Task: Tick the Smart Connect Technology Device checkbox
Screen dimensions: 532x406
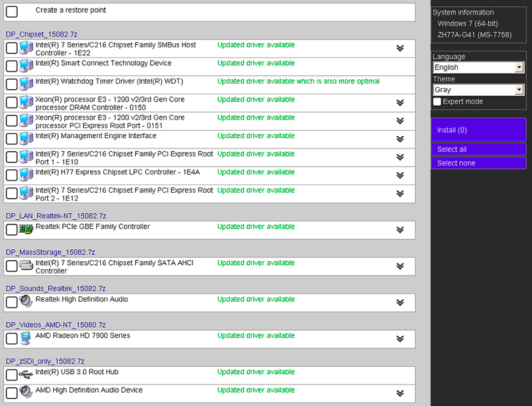Action: point(12,66)
